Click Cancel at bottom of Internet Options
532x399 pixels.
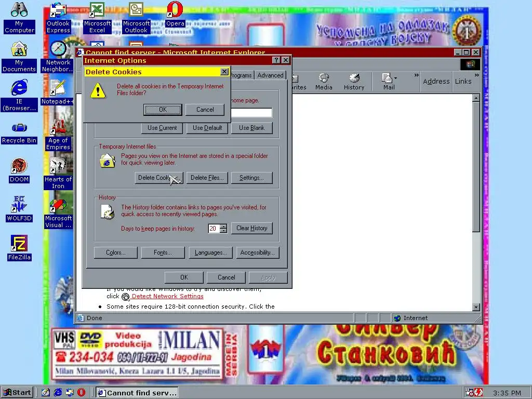pyautogui.click(x=226, y=277)
